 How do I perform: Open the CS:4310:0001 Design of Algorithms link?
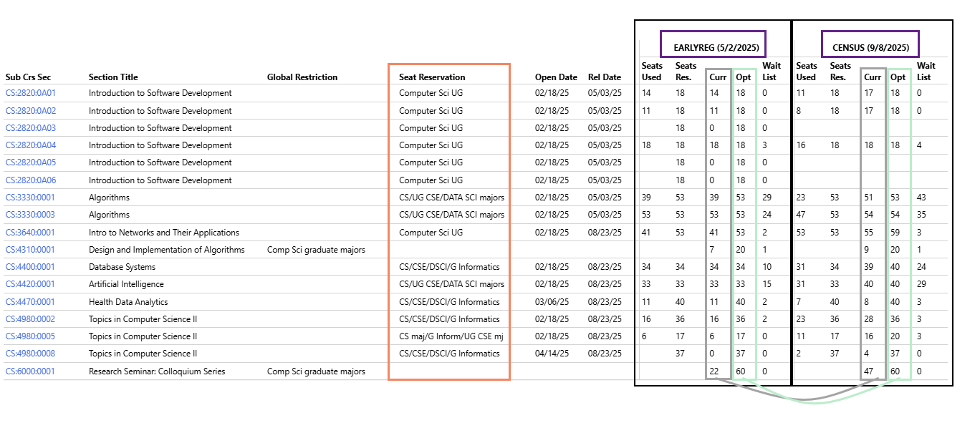pyautogui.click(x=29, y=249)
